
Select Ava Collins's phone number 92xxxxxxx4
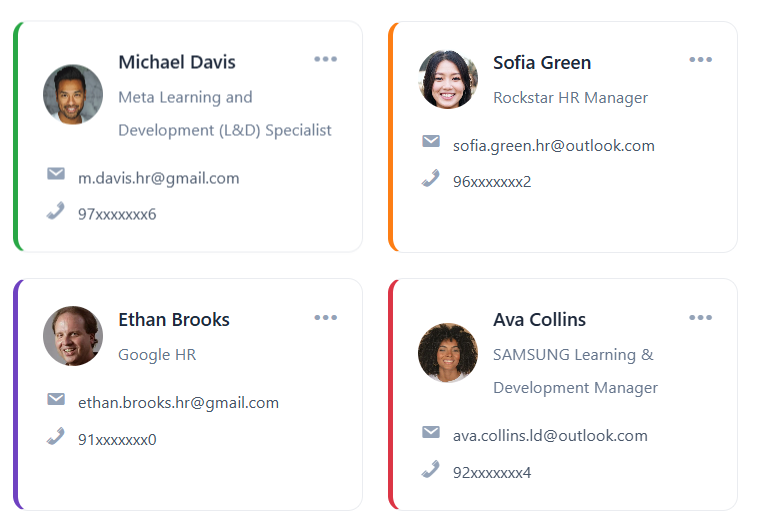click(492, 473)
